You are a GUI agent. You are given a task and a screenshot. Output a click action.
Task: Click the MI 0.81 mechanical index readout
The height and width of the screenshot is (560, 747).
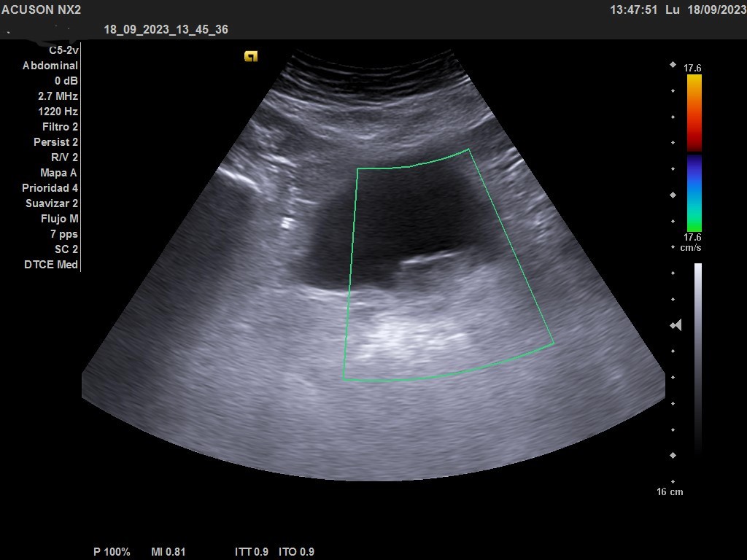(x=169, y=552)
